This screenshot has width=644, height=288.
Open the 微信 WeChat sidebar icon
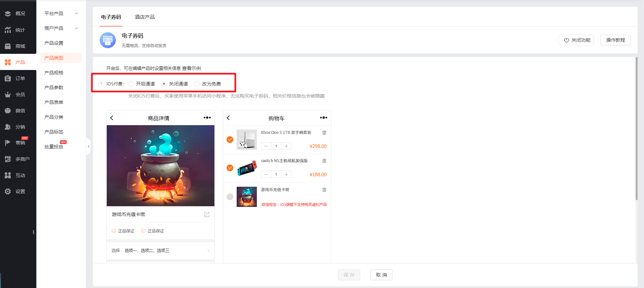click(8, 111)
